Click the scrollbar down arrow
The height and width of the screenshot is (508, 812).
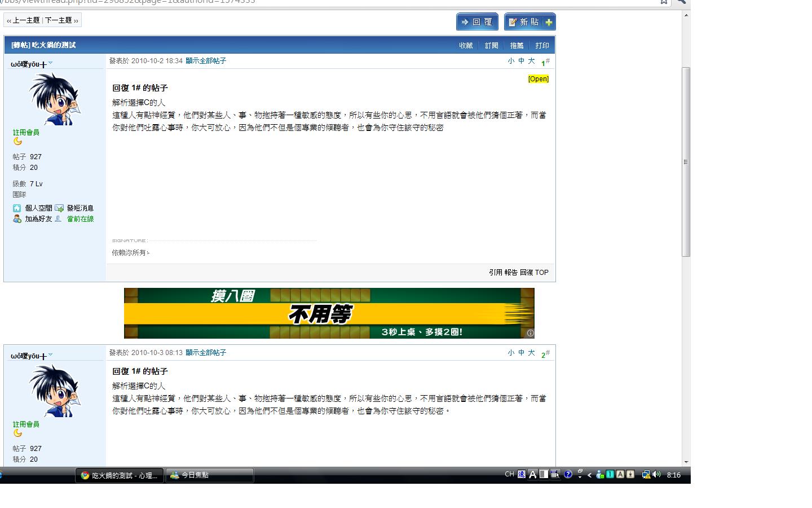686,462
